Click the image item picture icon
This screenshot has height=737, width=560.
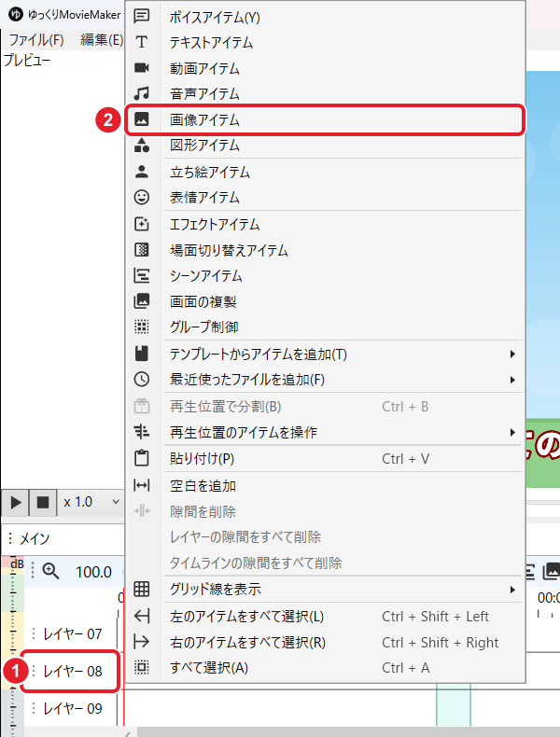point(142,118)
